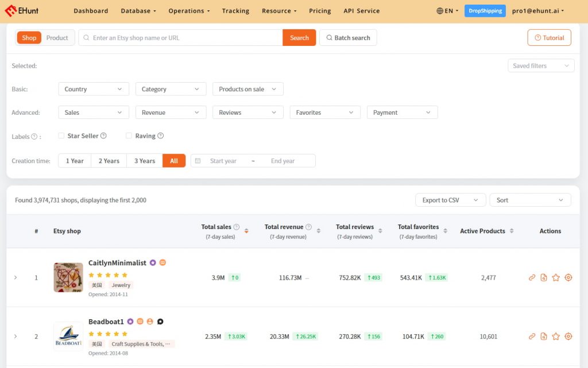
Task: Select 3 Years creation time
Action: [144, 161]
